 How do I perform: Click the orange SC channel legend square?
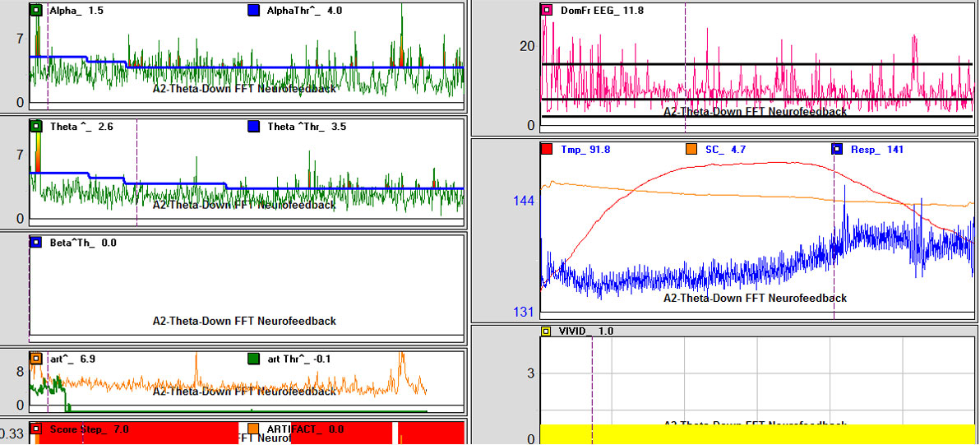(692, 150)
